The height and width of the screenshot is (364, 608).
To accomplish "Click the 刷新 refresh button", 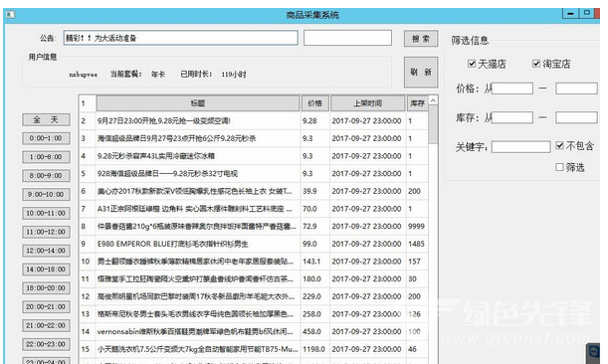I will [x=421, y=72].
